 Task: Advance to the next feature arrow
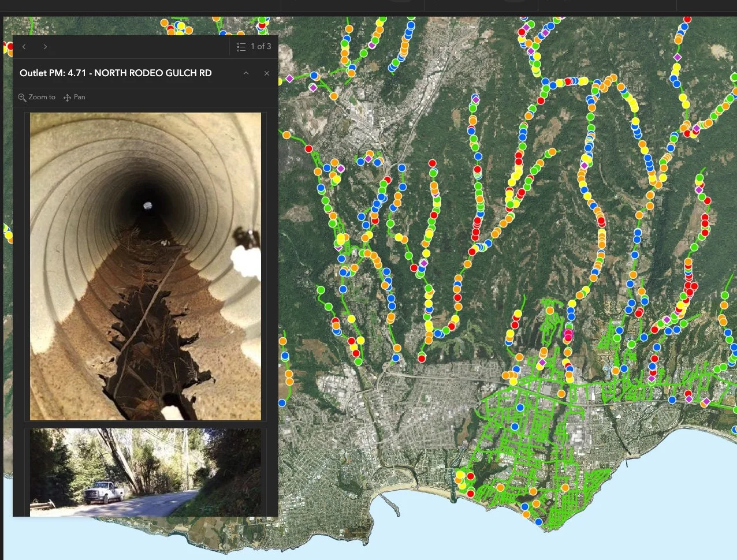tap(45, 47)
